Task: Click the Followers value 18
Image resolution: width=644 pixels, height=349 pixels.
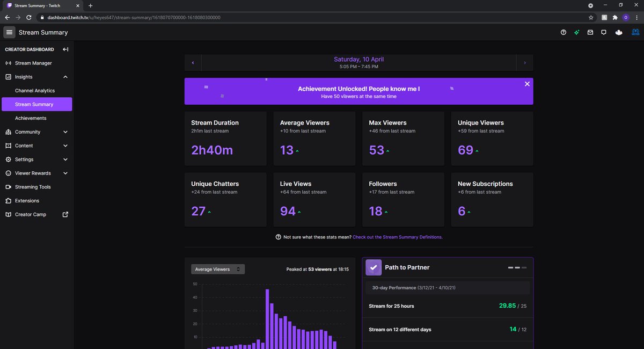Action: click(376, 211)
